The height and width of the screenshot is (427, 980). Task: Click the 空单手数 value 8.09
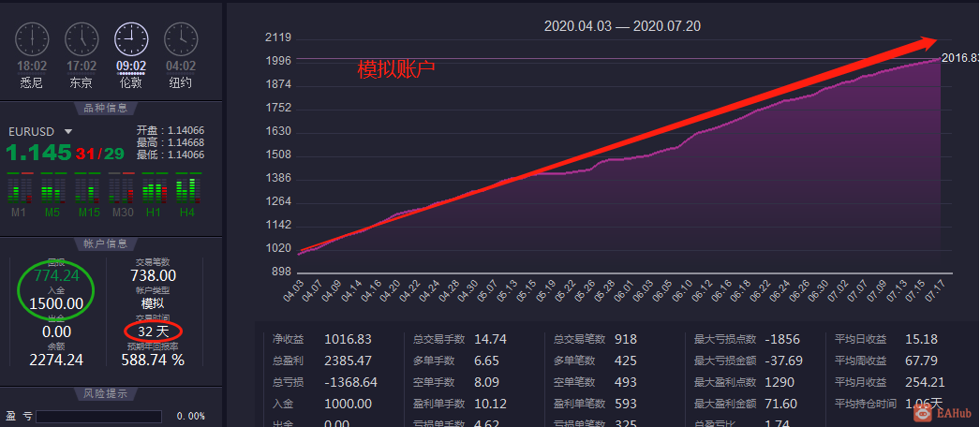tap(486, 382)
